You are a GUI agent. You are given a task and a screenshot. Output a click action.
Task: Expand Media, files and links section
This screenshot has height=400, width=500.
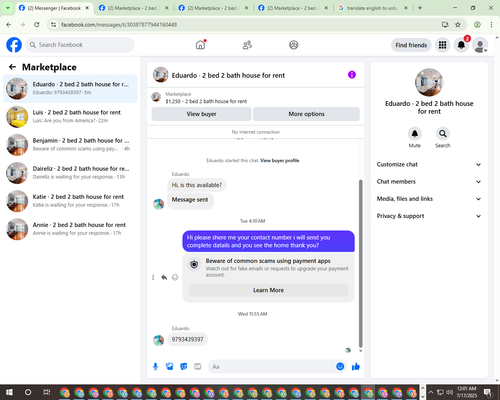[x=429, y=199]
